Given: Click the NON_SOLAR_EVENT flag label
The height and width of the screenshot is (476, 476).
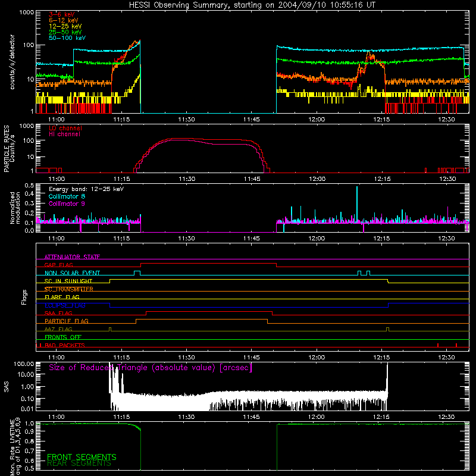Looking at the screenshot, I should [x=72, y=273].
